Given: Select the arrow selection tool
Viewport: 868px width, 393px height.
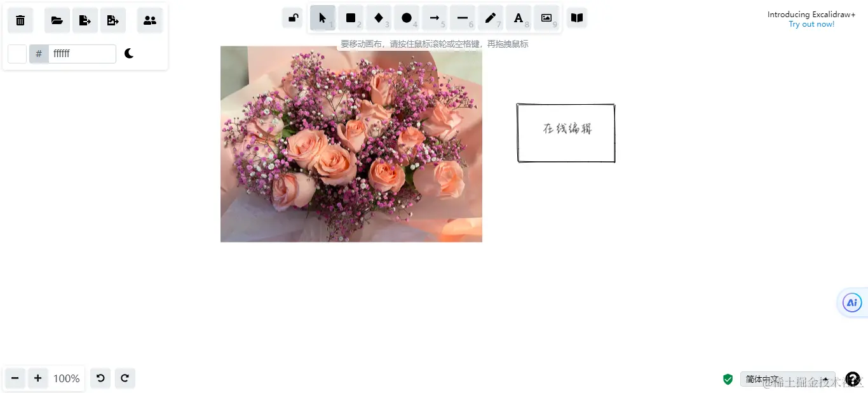Looking at the screenshot, I should [323, 18].
